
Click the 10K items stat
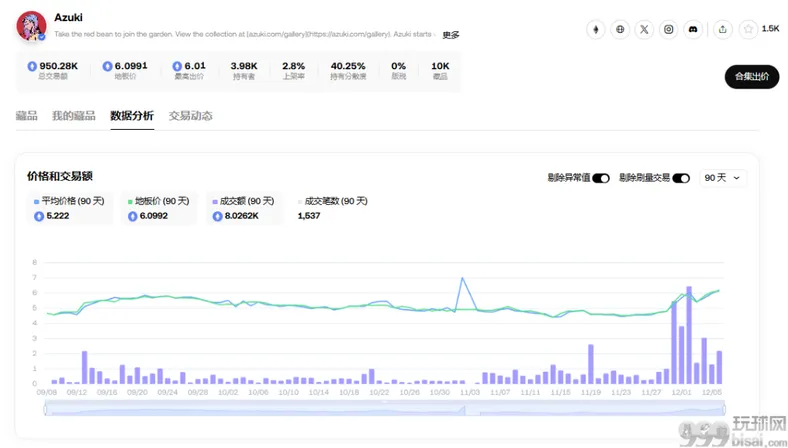click(440, 71)
